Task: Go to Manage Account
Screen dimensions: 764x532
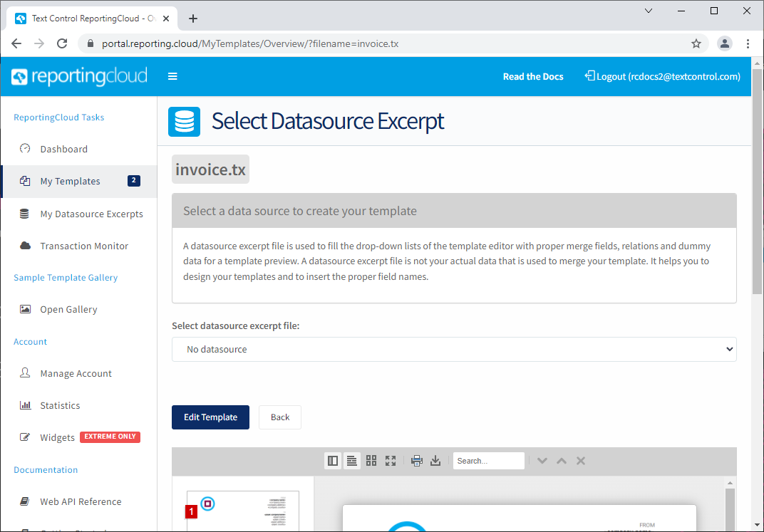Action: coord(79,373)
